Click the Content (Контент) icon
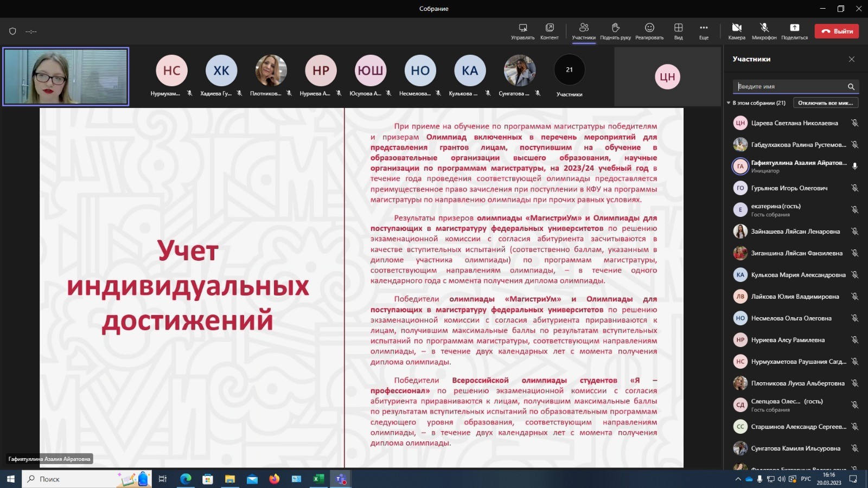Screen dimensions: 868x488 click(549, 31)
